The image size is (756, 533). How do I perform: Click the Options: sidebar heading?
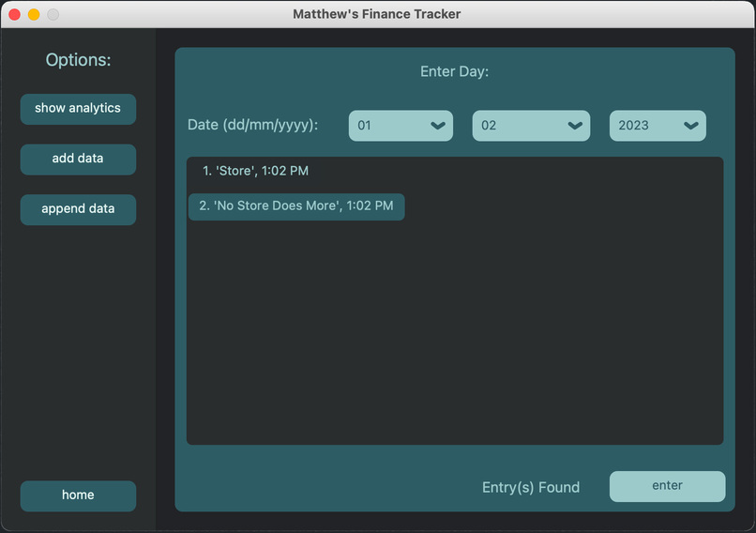[78, 60]
